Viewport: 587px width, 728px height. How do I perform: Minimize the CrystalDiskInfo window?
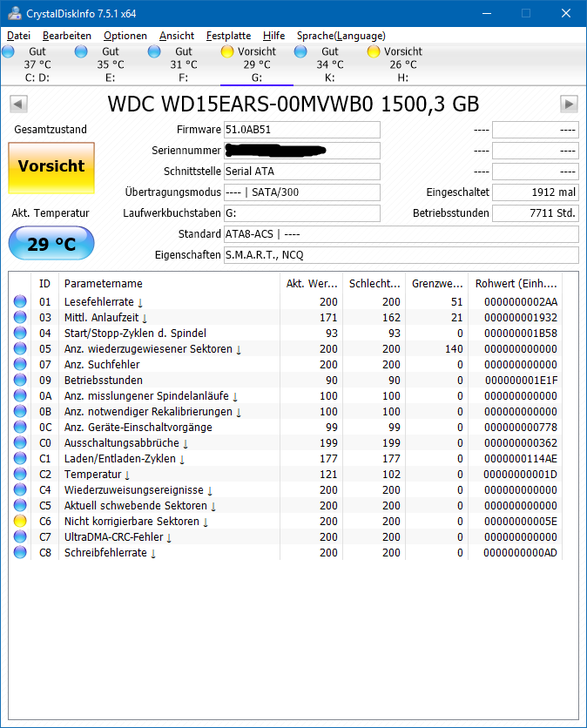tap(487, 13)
